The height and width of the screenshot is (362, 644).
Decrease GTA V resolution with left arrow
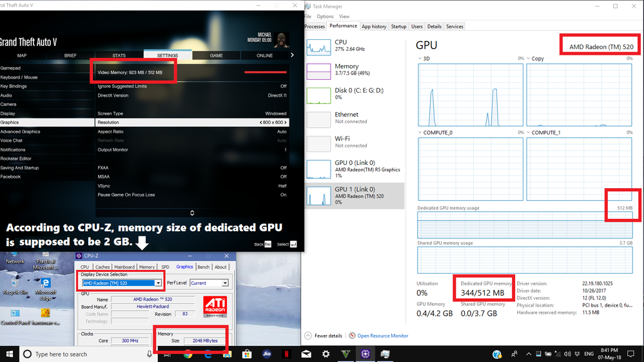[261, 122]
